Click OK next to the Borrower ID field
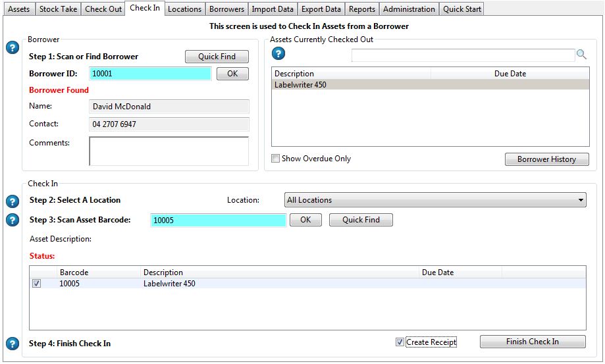Screen dimensions: 605x364 point(232,74)
